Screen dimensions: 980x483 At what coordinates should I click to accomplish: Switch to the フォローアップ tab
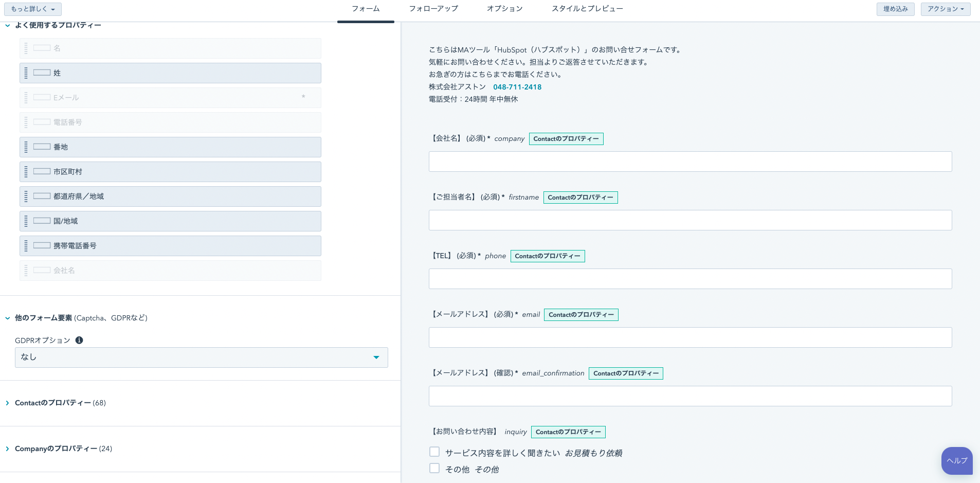pyautogui.click(x=433, y=9)
